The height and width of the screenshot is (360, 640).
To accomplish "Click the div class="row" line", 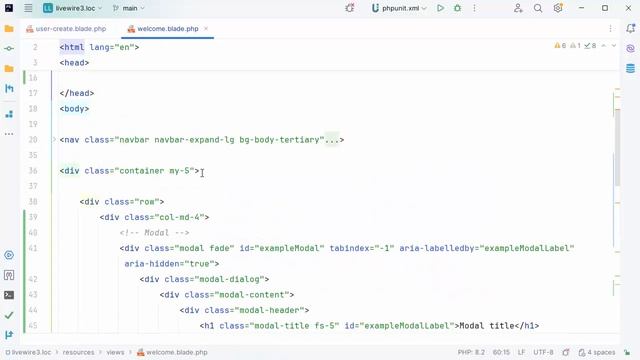I will [x=122, y=202].
